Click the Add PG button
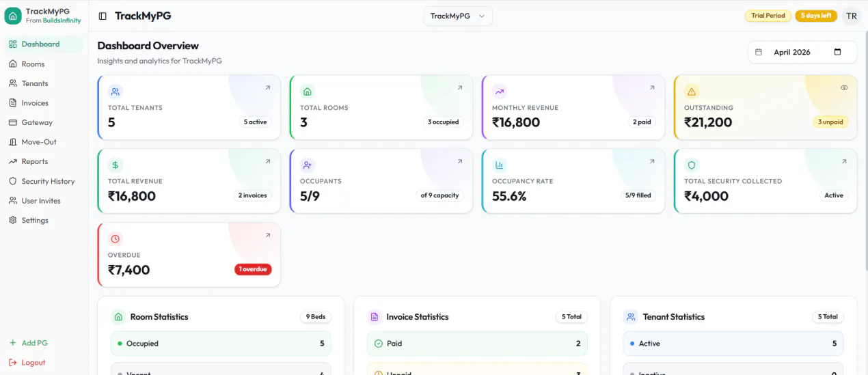 coord(29,343)
